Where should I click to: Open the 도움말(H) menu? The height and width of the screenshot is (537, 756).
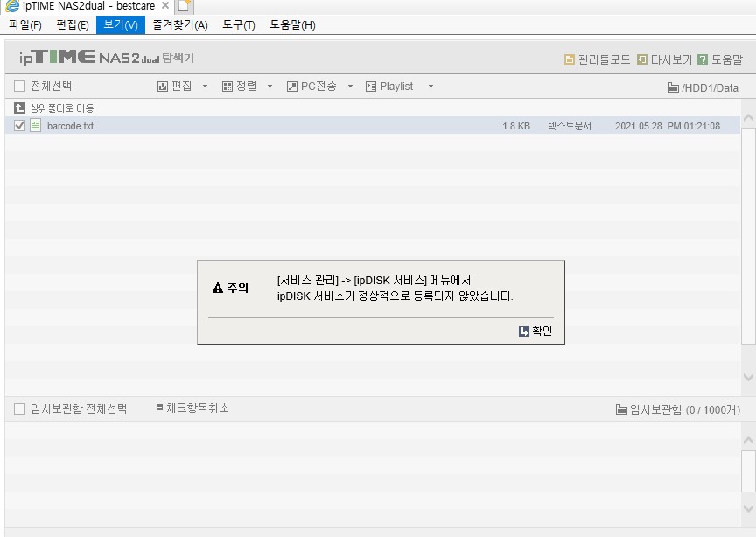click(x=292, y=25)
